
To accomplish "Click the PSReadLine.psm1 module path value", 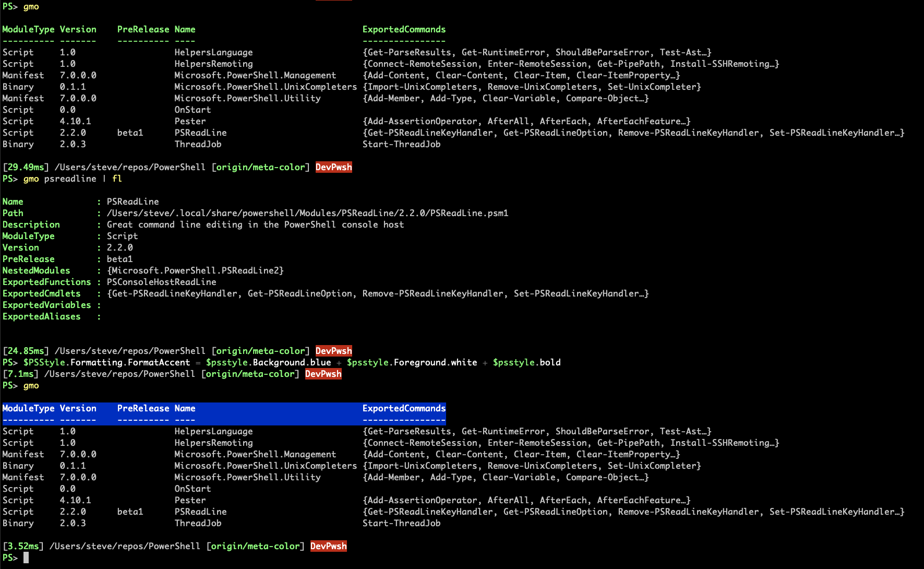I will (307, 213).
